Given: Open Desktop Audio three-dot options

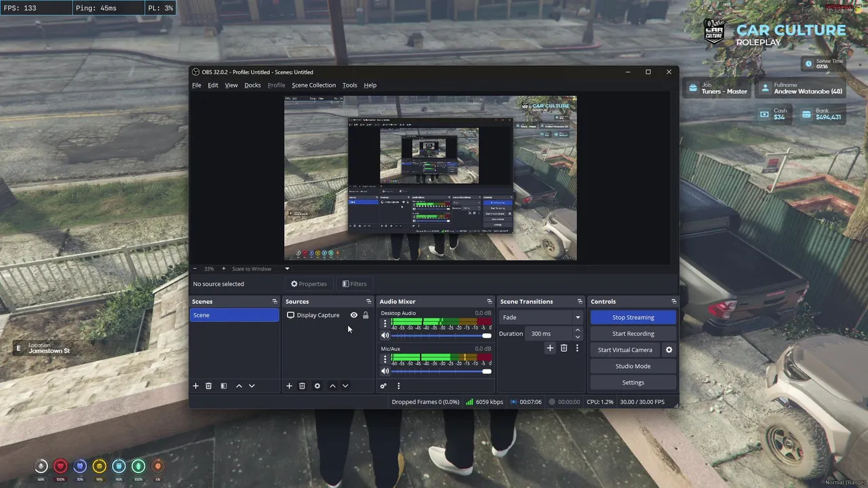Looking at the screenshot, I should point(385,324).
